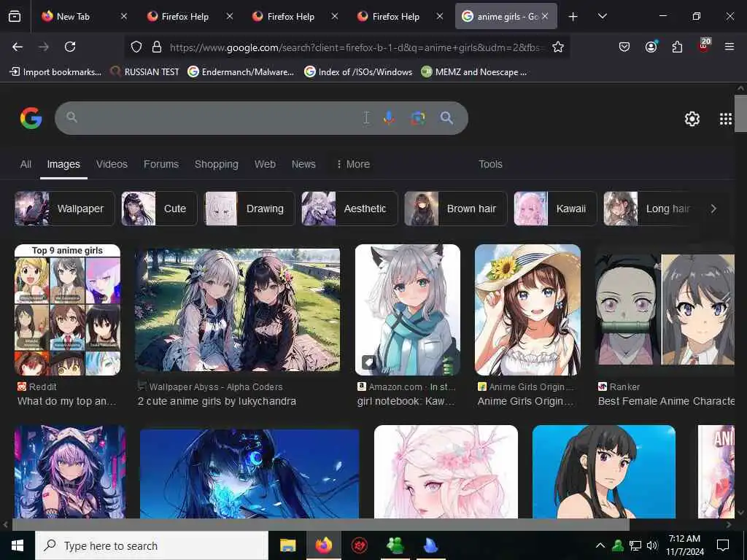This screenshot has height=560, width=747.
Task: Open RUSSIAN TEST bookmark
Action: click(x=145, y=72)
